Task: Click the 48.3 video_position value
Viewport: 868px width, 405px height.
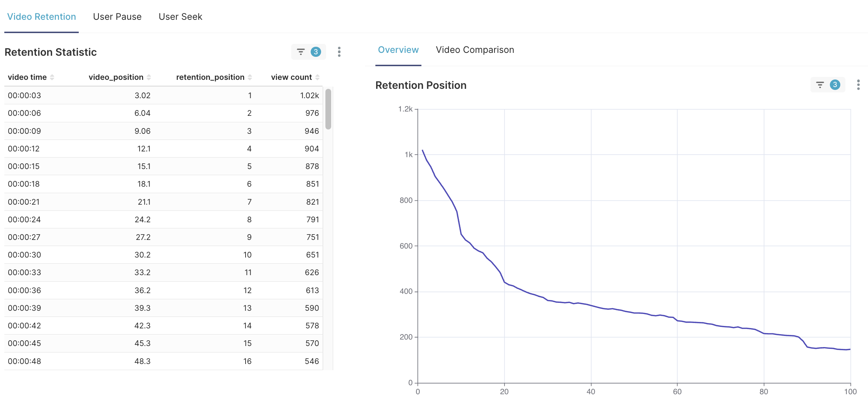Action: point(142,361)
